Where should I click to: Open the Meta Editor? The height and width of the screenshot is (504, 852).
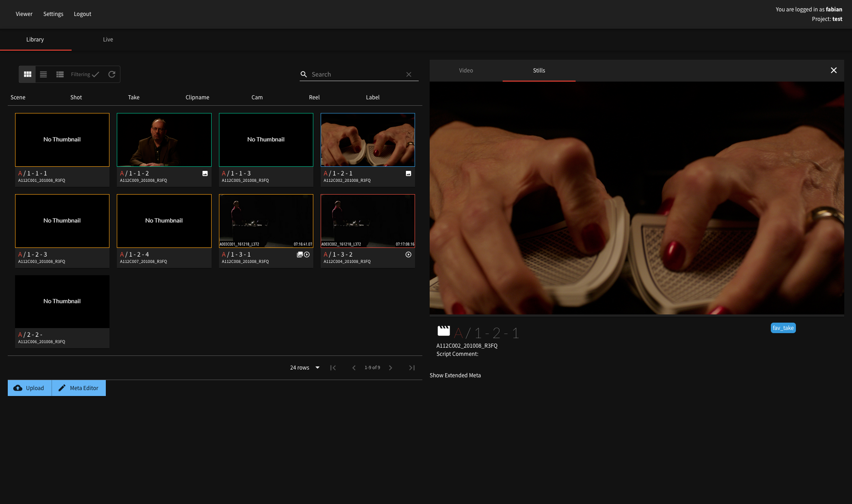(x=78, y=388)
